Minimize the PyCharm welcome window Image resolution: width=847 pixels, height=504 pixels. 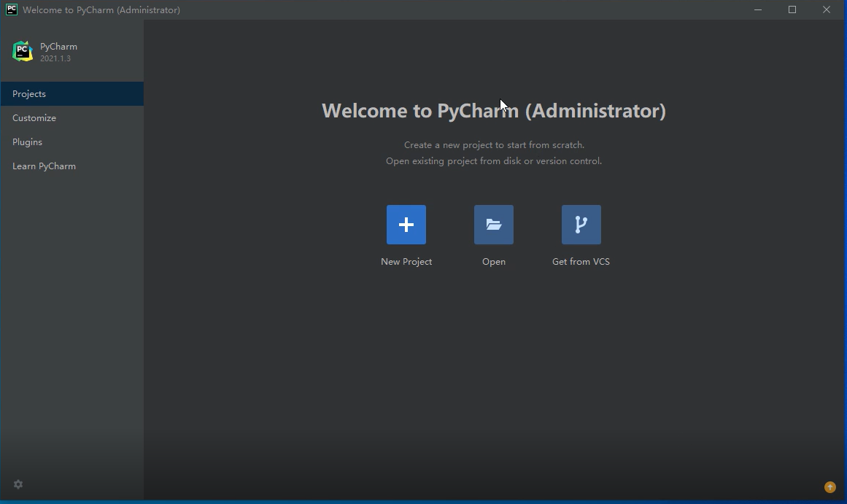pyautogui.click(x=758, y=9)
